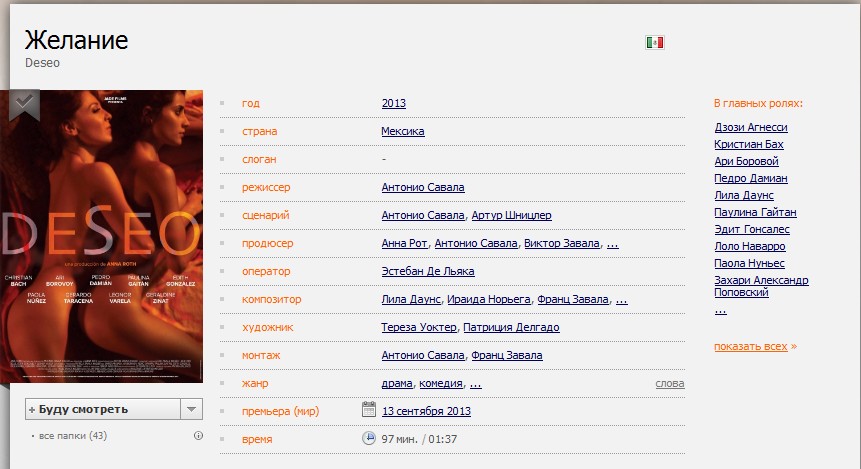Open the calendar icon next to premiere date
861x469 pixels.
pos(369,409)
